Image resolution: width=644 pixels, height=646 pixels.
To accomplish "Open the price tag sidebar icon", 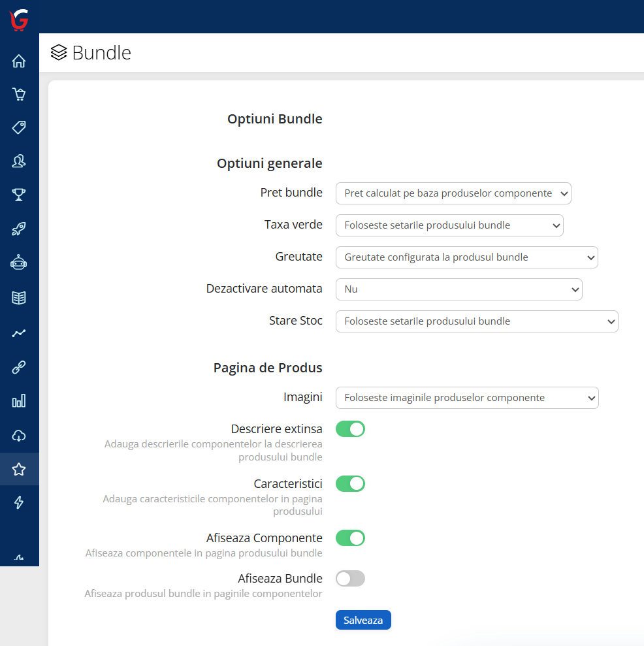I will click(19, 127).
